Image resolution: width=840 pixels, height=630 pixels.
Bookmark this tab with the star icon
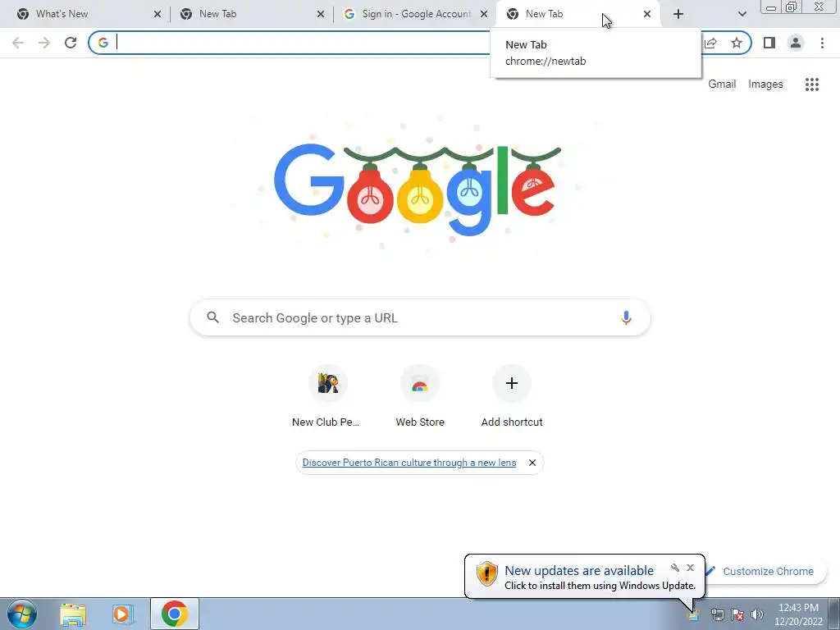(x=737, y=43)
